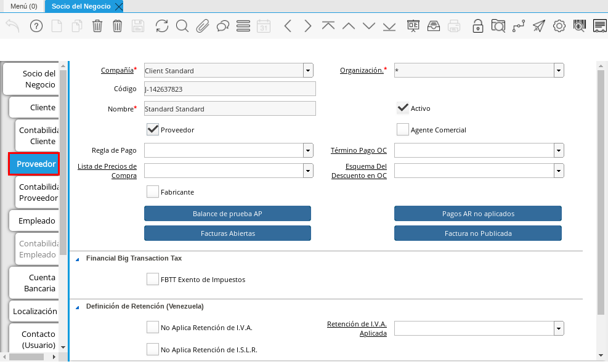The height and width of the screenshot is (364, 608).
Task: Click the Nombre input field
Action: [x=229, y=109]
